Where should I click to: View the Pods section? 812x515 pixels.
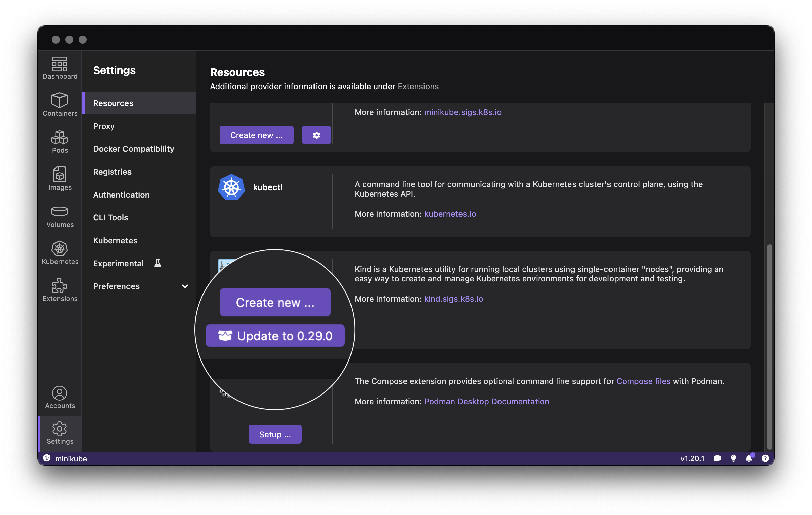[59, 142]
